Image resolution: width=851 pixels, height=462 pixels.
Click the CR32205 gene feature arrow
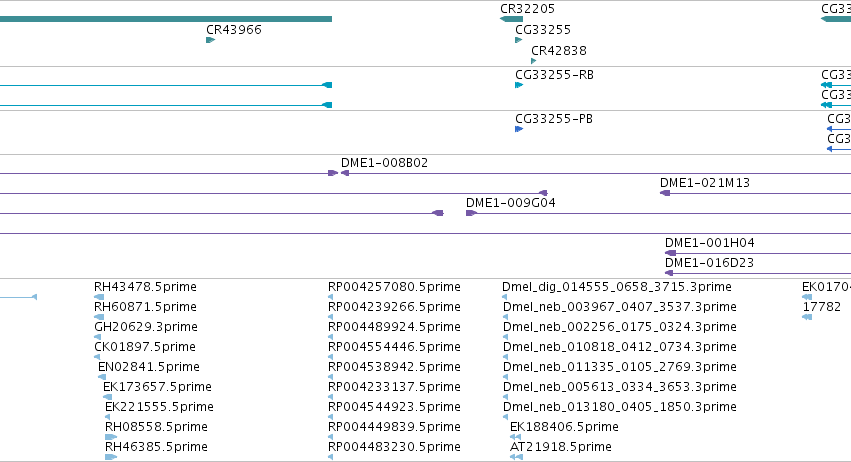pyautogui.click(x=511, y=19)
